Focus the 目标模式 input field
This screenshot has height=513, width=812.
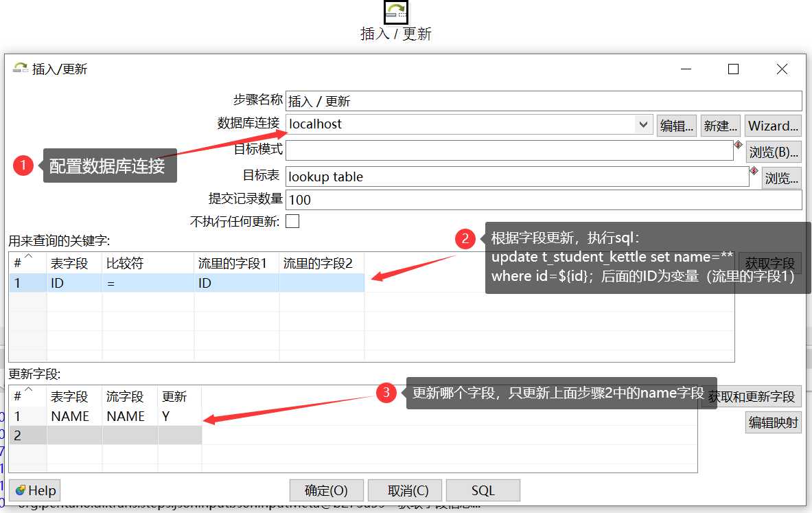[x=509, y=150]
